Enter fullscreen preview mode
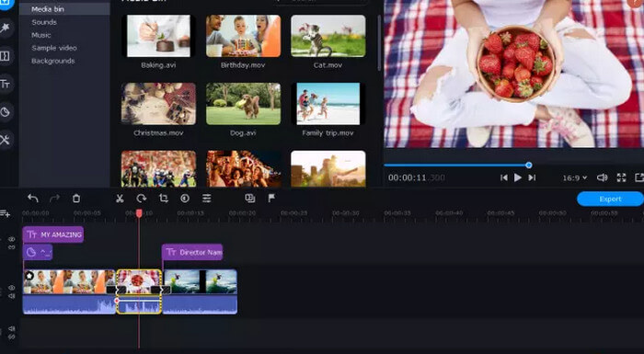 tap(621, 177)
